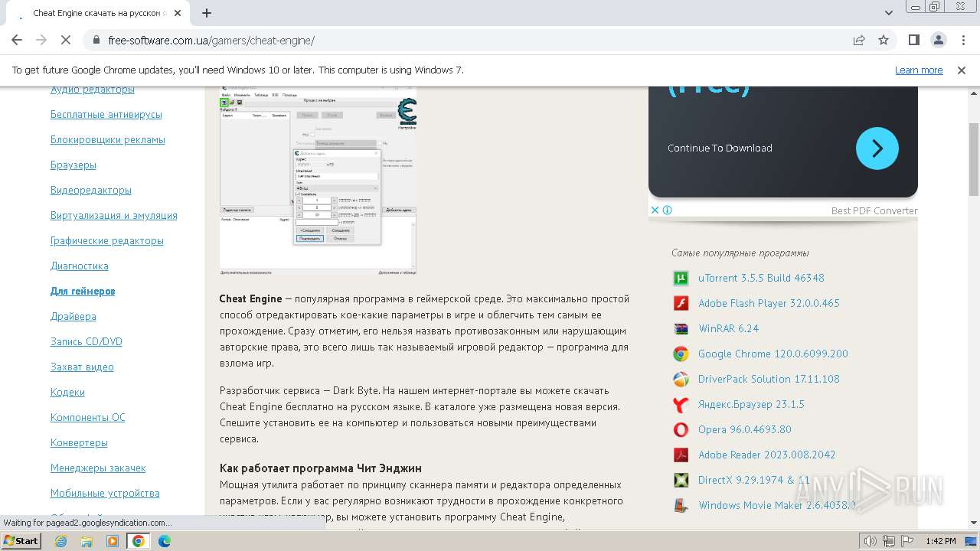Click the Continue To Download arrow button
Screen dimensions: 980x551
(877, 148)
